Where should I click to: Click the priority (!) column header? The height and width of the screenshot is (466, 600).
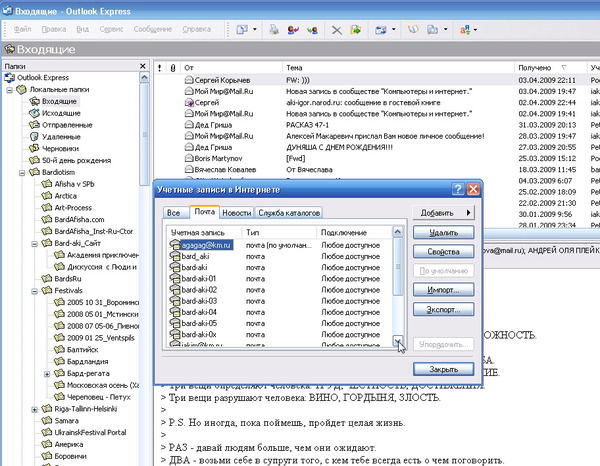coord(160,68)
